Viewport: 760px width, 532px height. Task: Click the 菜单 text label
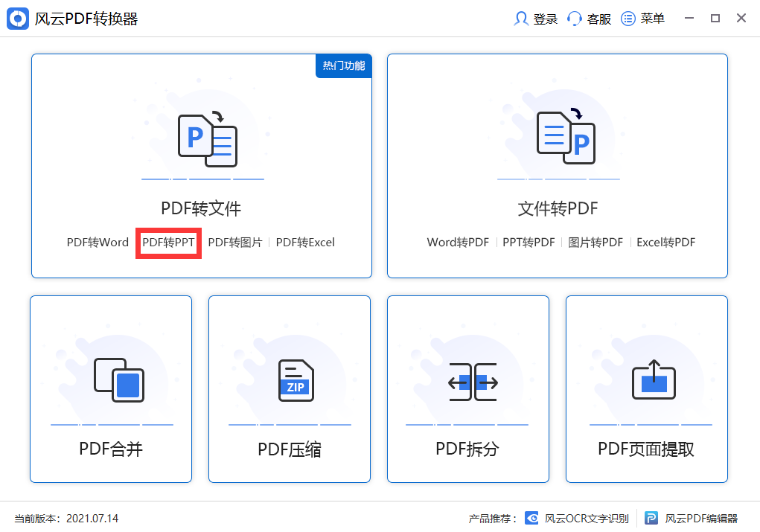pos(652,19)
